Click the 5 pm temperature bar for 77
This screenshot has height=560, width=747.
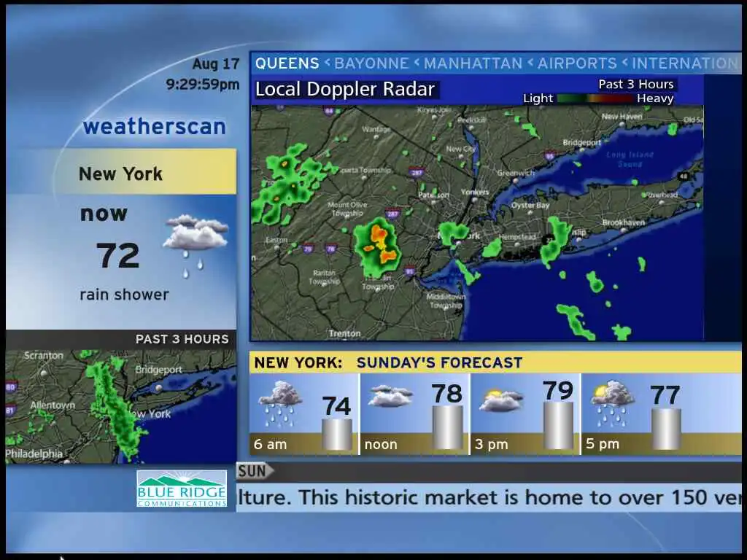[667, 429]
